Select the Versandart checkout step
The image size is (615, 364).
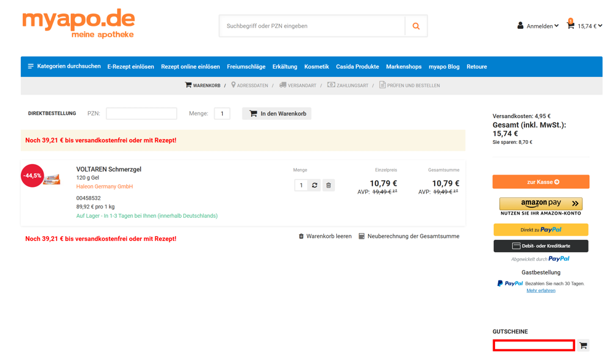[x=298, y=85]
